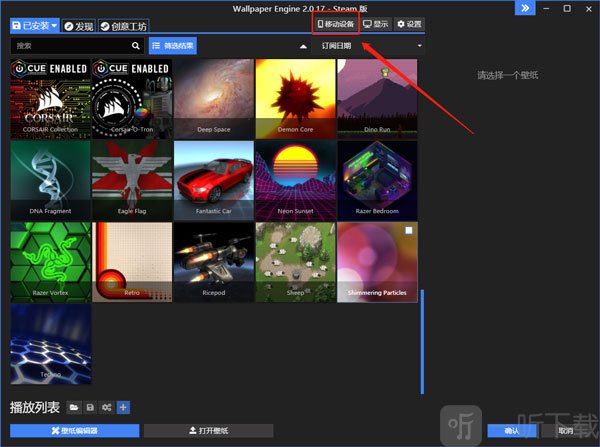This screenshot has width=600, height=447.
Task: Select the DNA Fragment wallpaper
Action: [x=51, y=180]
